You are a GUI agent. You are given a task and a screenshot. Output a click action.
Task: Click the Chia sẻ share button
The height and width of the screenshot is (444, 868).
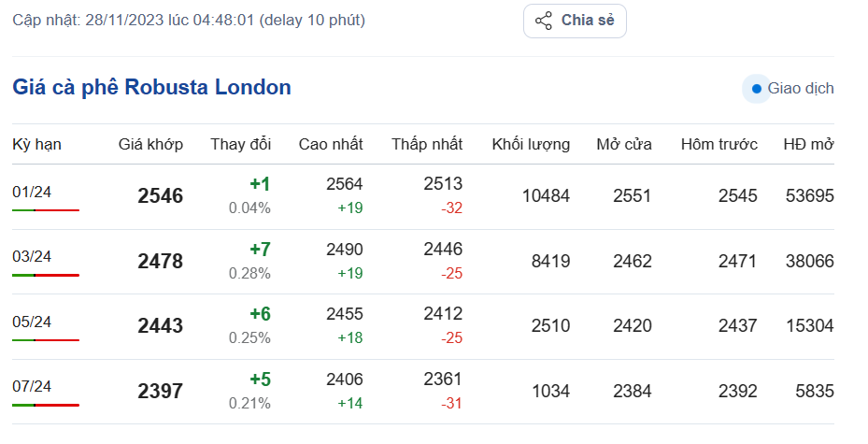click(x=575, y=21)
